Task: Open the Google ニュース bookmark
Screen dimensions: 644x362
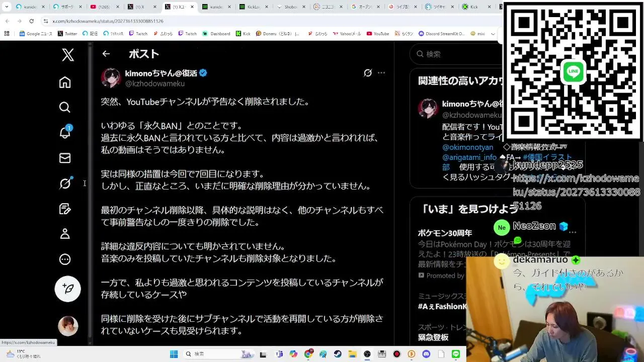Action: pyautogui.click(x=36, y=34)
